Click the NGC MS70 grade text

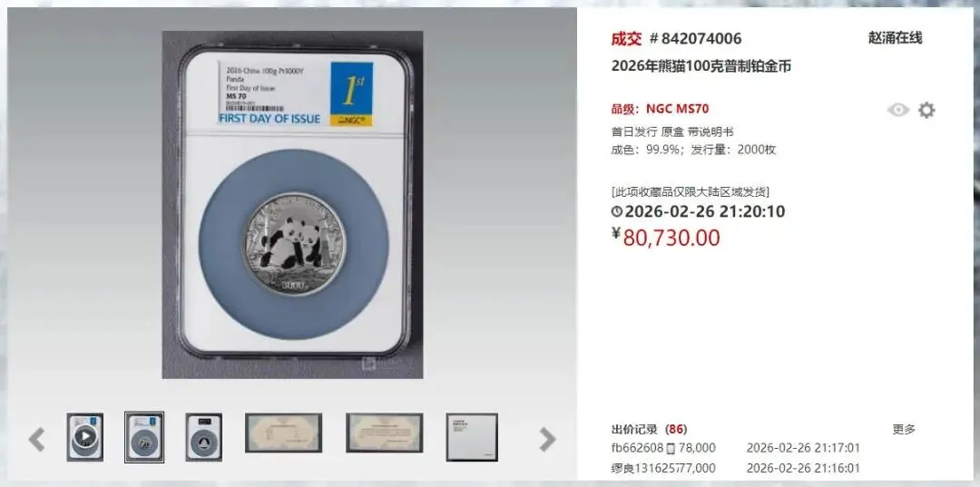coord(678,109)
